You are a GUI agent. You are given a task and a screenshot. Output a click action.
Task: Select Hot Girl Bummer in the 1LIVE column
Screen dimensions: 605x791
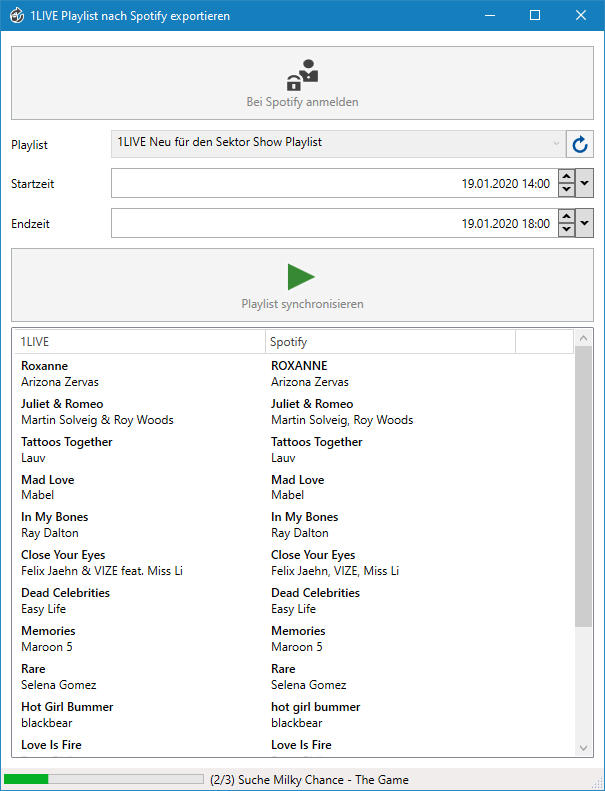67,707
